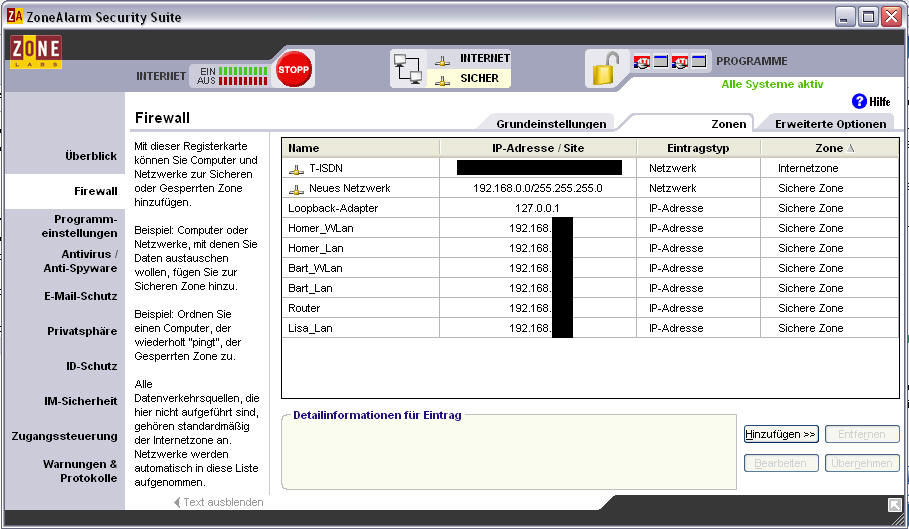Select the Bart_Lan entry
The height and width of the screenshot is (529, 909).
coord(310,288)
